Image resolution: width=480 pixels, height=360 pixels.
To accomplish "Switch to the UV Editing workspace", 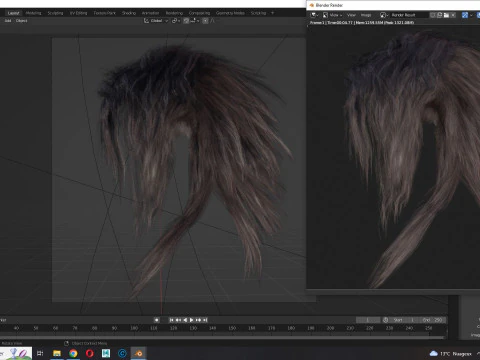I will [78, 13].
